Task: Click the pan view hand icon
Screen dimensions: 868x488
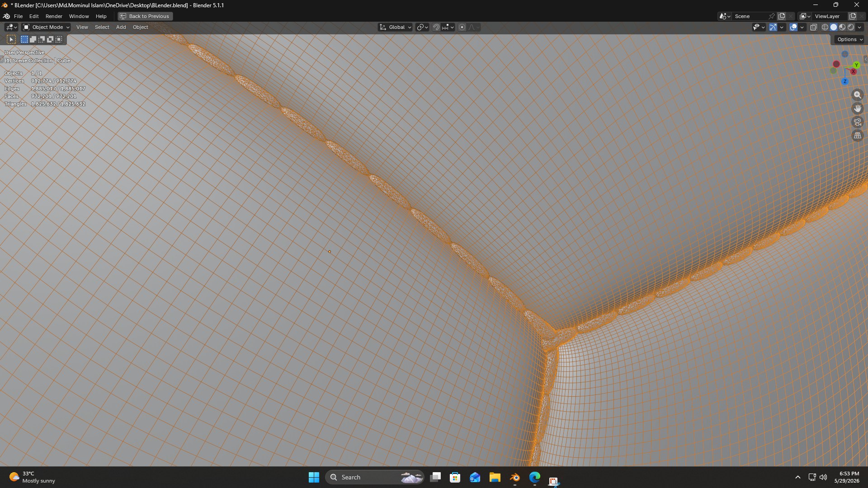Action: (x=857, y=108)
